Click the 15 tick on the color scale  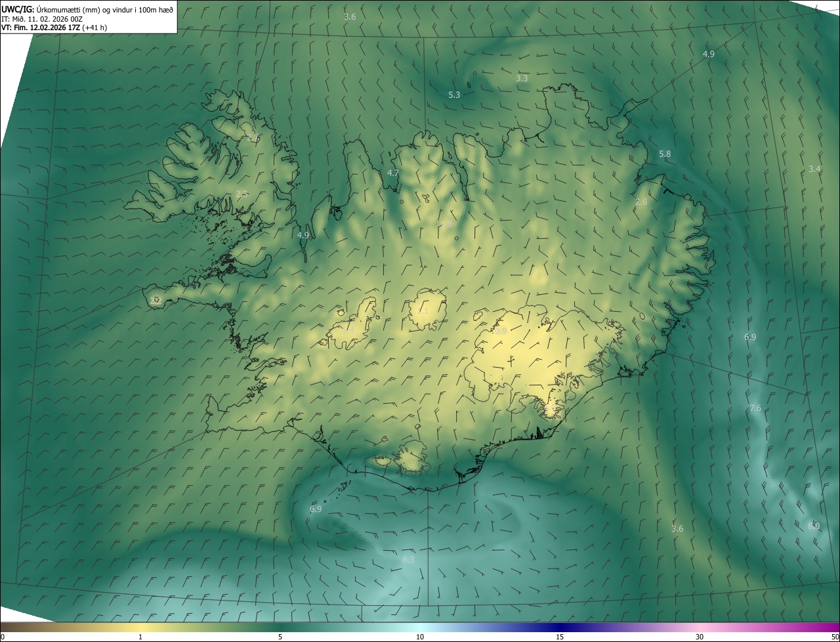pos(560,637)
